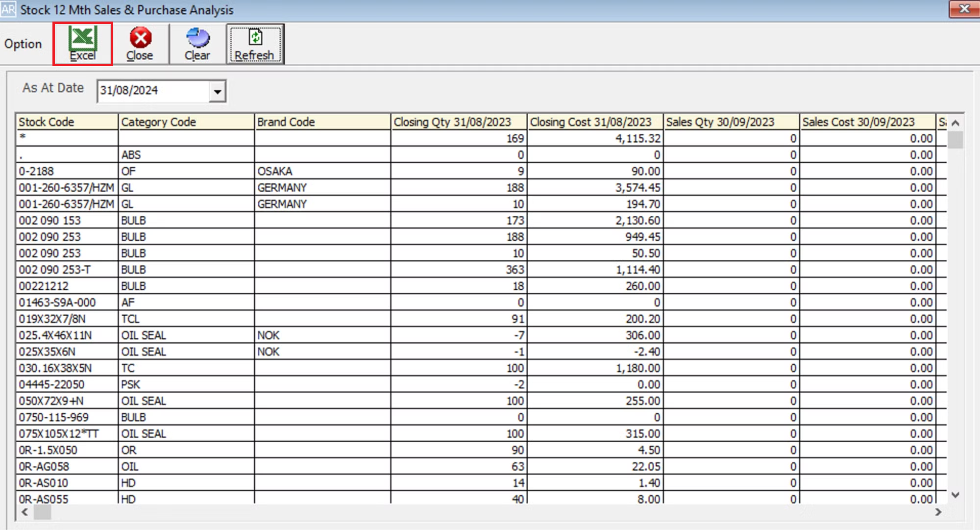Select stock code 002 090 153
The image size is (980, 530).
(67, 221)
